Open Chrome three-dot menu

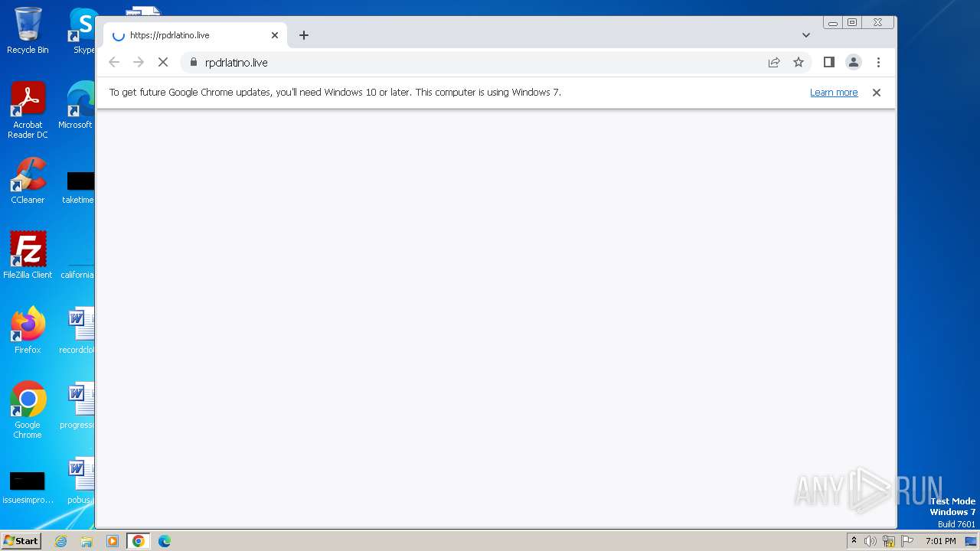click(x=878, y=63)
